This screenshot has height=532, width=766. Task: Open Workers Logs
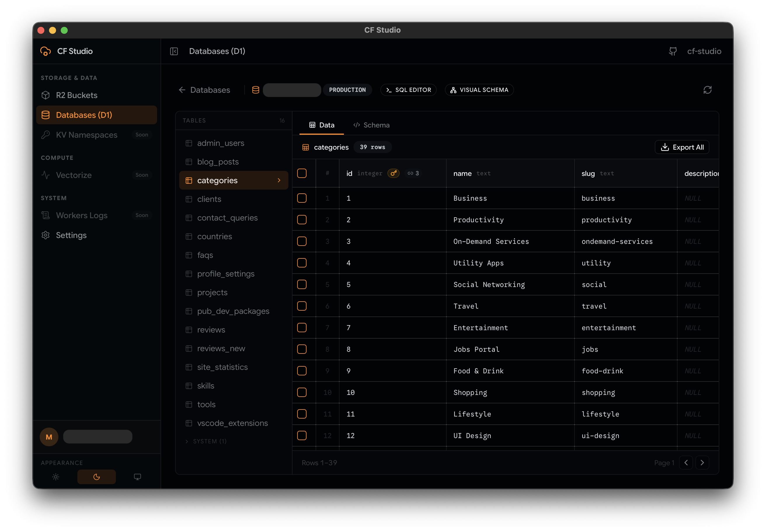pos(81,215)
